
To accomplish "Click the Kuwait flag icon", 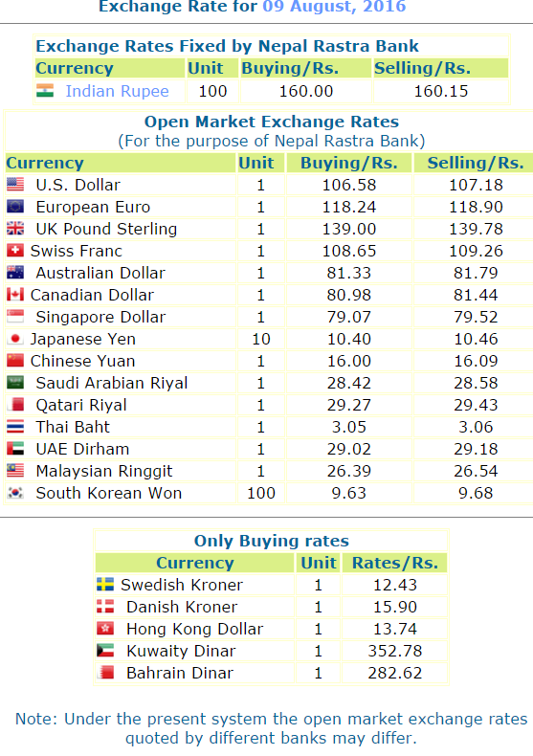I will point(105,650).
